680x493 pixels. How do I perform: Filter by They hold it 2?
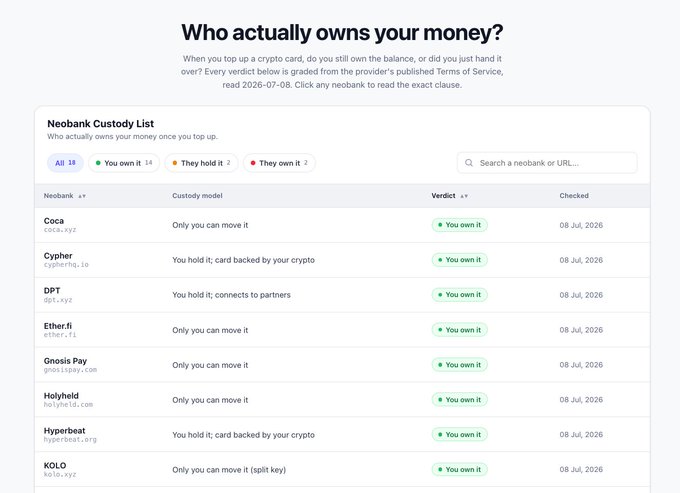pyautogui.click(x=201, y=163)
